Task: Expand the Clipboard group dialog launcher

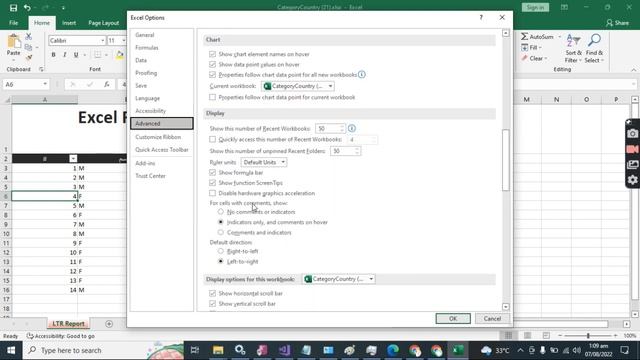Action: click(41, 69)
